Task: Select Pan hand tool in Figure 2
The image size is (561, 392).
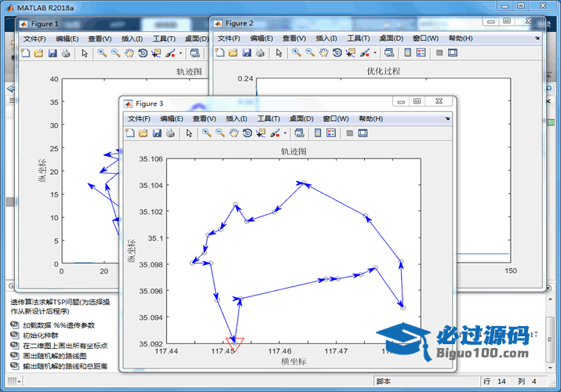Action: 323,53
